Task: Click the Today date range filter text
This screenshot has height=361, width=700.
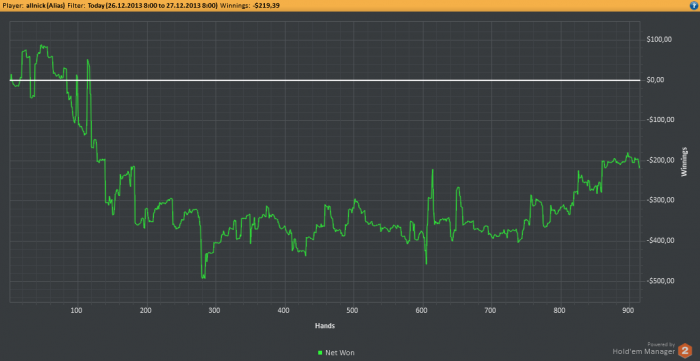Action: (153, 5)
